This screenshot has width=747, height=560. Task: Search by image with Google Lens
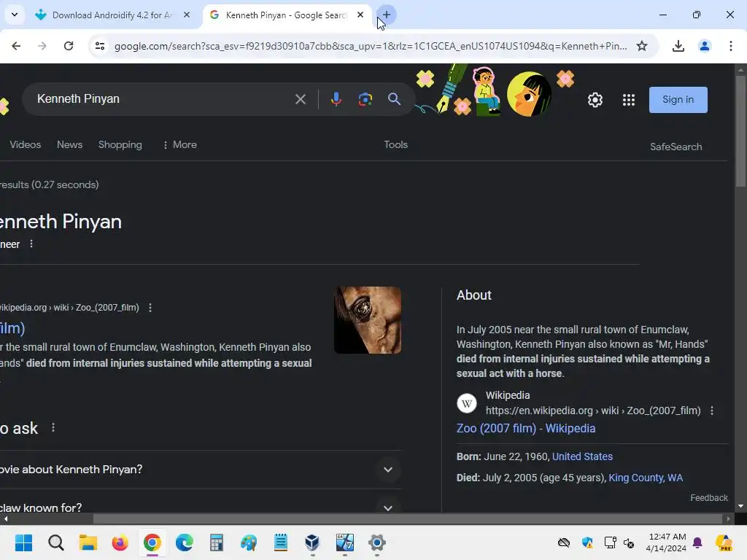365,99
